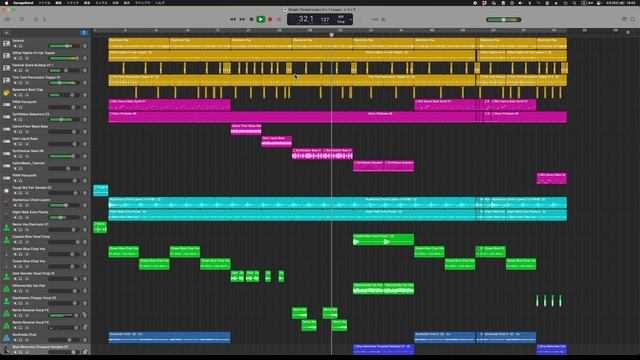This screenshot has width=640, height=360.
Task: Select the Southside Choir track icon
Action: tap(6, 338)
